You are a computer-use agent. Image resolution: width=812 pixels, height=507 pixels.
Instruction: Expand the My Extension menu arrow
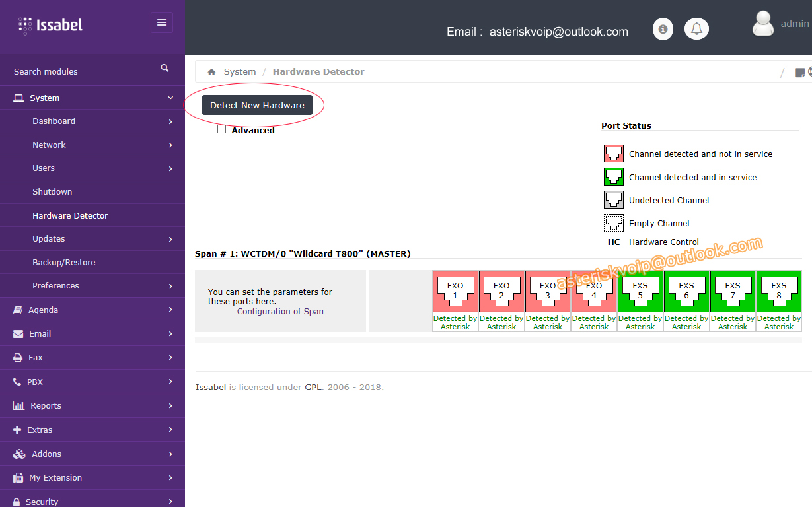[x=170, y=477]
